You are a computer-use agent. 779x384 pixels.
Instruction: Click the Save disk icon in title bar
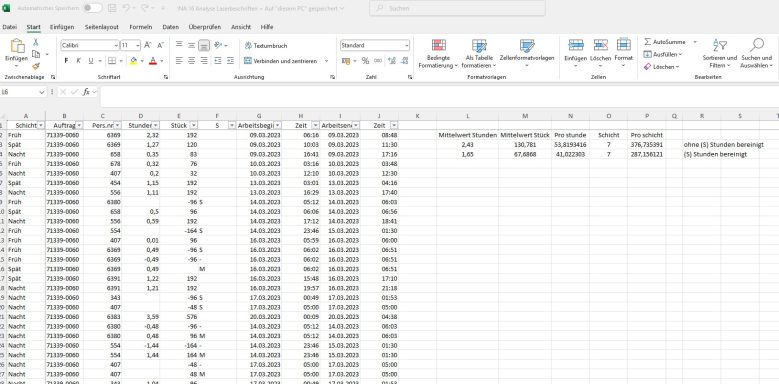point(112,8)
